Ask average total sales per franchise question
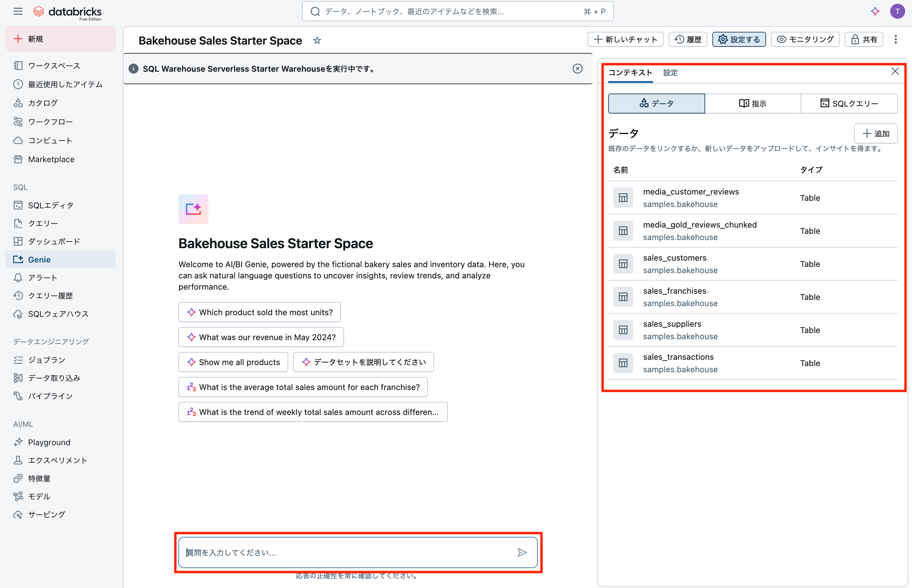 [x=303, y=387]
